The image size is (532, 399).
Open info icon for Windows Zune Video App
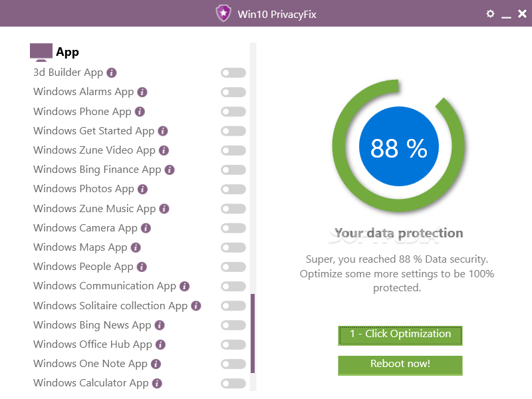coord(164,150)
